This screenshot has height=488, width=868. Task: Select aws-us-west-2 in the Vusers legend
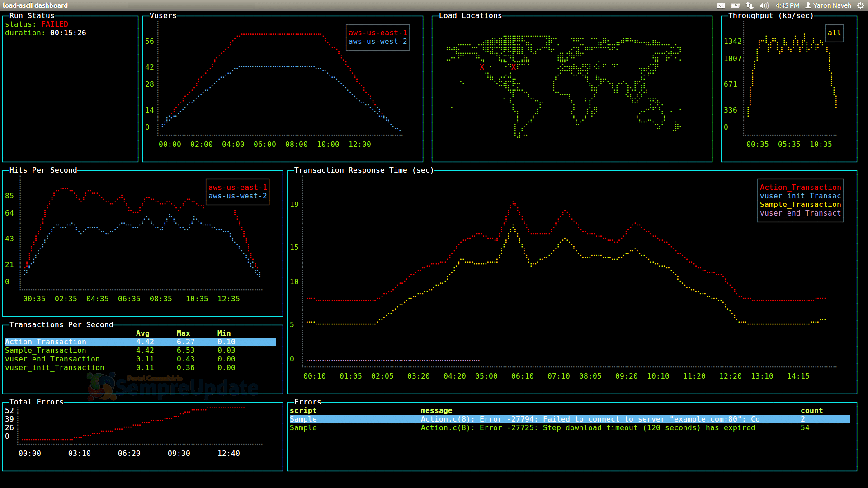(377, 42)
